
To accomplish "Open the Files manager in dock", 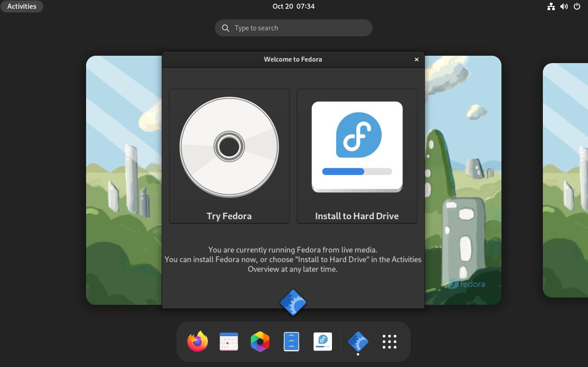I will 291,342.
